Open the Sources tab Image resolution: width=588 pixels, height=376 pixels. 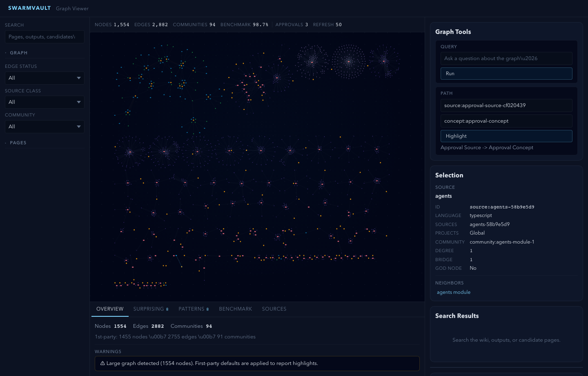pos(274,309)
